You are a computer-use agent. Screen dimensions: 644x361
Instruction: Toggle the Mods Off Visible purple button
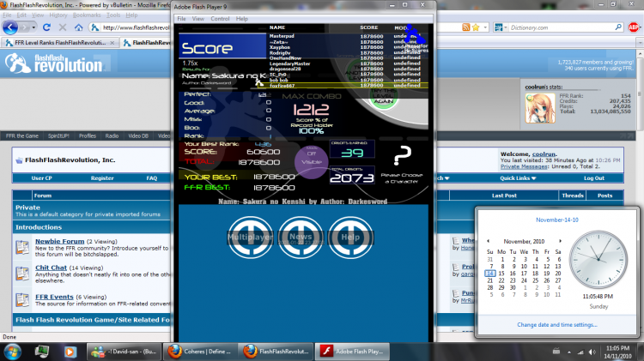[x=312, y=161]
